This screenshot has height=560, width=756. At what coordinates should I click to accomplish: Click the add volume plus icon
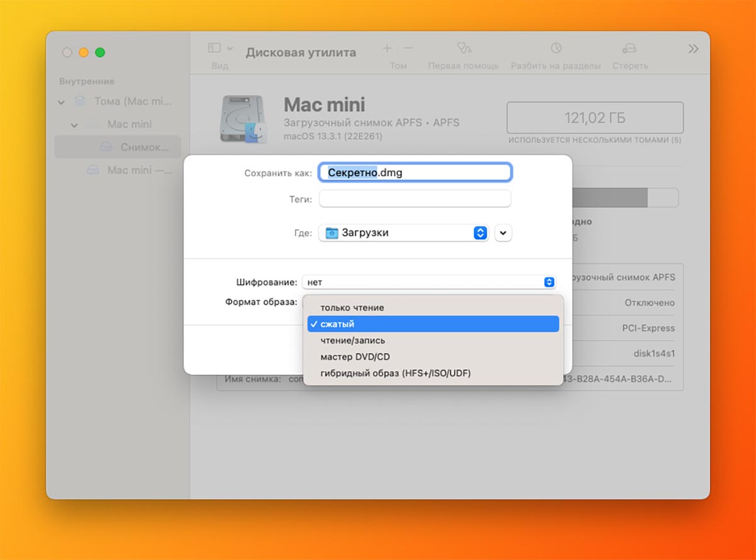(x=387, y=48)
